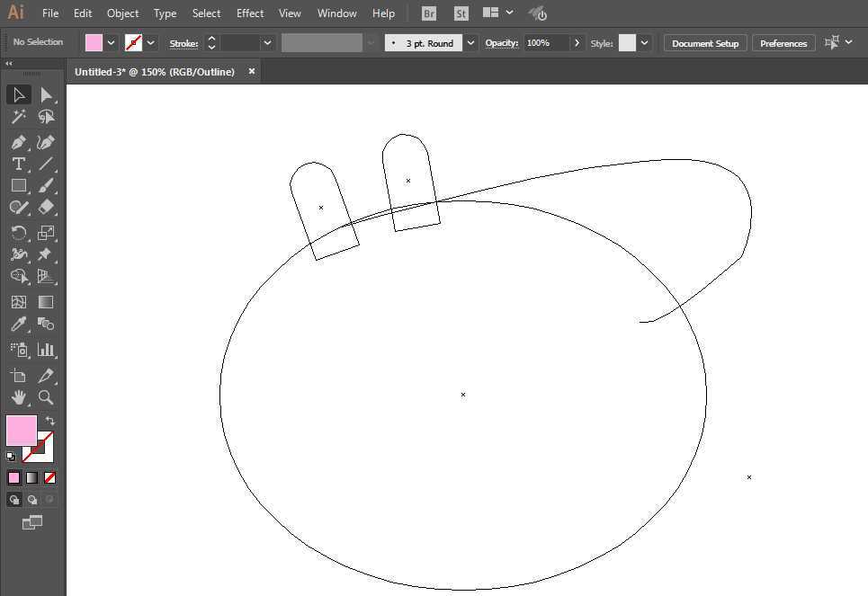The height and width of the screenshot is (596, 868).
Task: Click the Document Setup button
Action: pos(704,43)
